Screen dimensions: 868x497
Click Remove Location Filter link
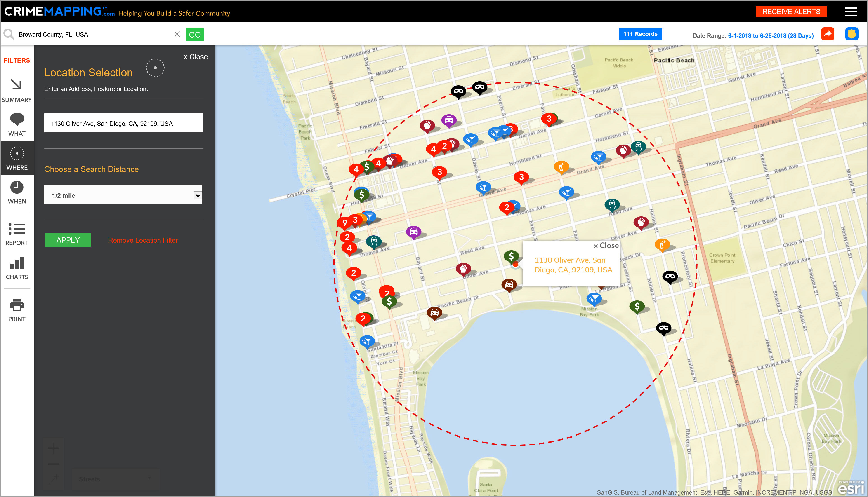click(143, 240)
